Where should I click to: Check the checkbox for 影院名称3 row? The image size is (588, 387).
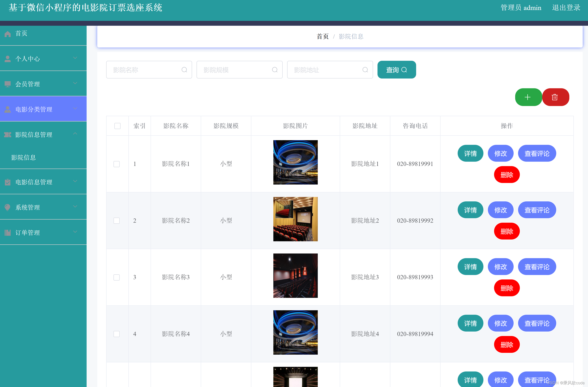tap(116, 277)
